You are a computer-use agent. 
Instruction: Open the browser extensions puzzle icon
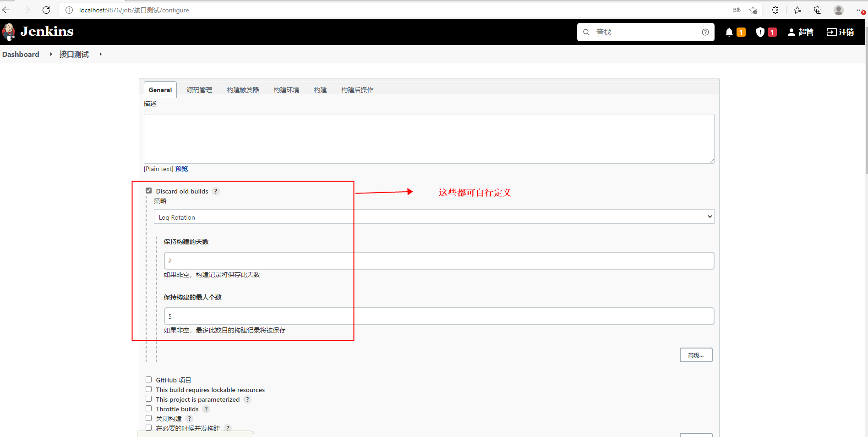[x=775, y=10]
